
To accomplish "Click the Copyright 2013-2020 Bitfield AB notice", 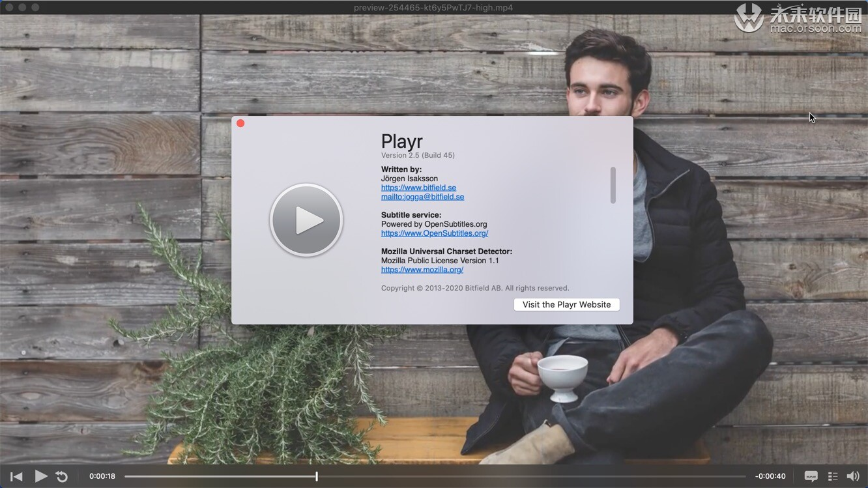I will [x=475, y=288].
